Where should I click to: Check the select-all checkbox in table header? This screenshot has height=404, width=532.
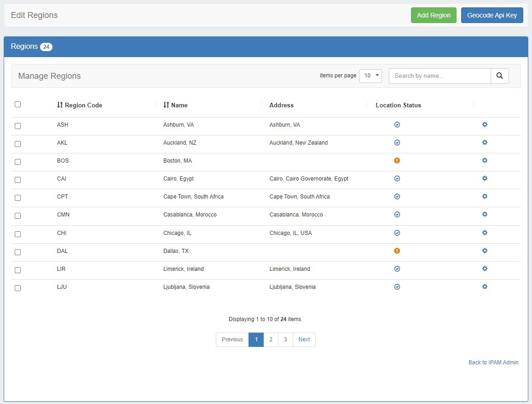pos(18,105)
